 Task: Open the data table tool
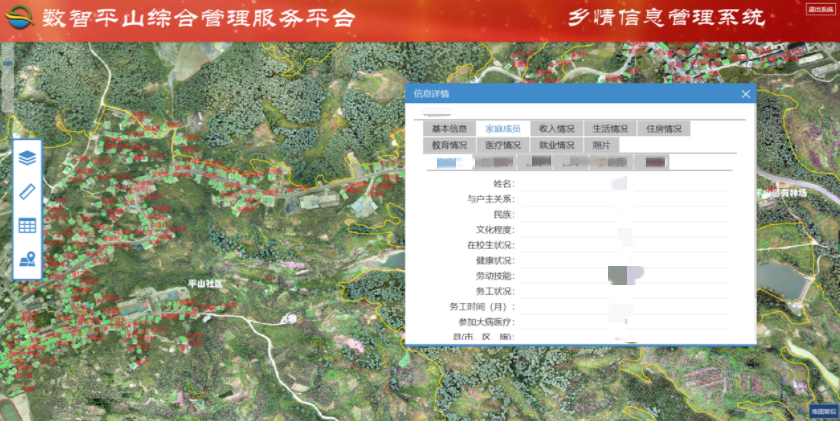[x=27, y=225]
